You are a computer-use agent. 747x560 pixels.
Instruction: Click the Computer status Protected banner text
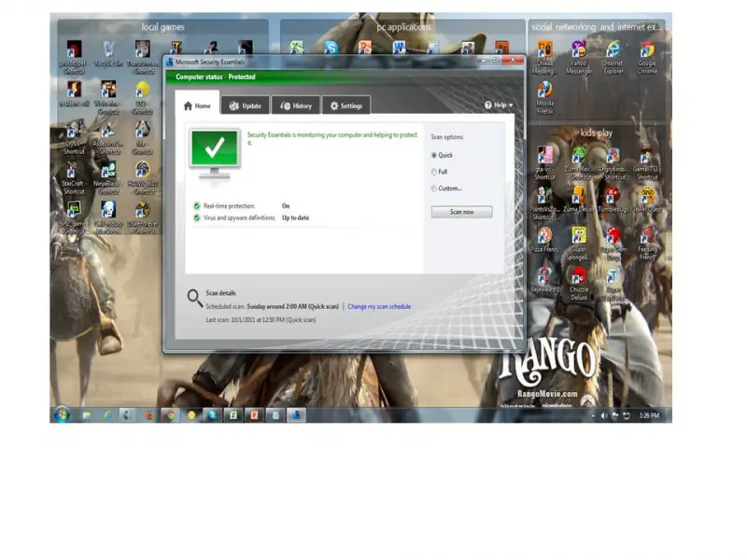pyautogui.click(x=216, y=77)
